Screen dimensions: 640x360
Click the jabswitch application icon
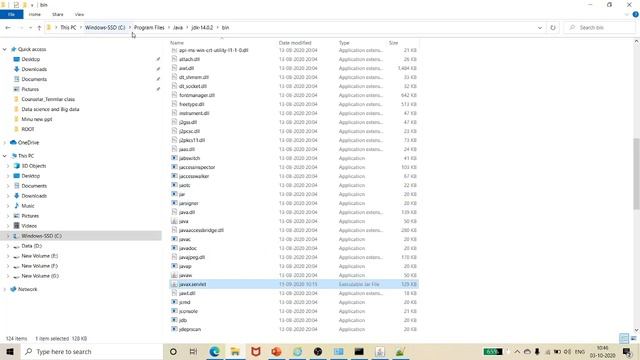174,158
